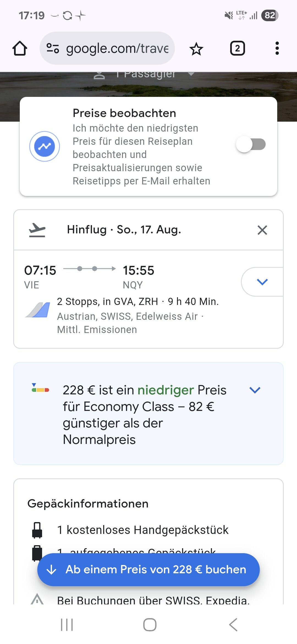297x644 pixels.
Task: Tap the price tracking graph icon
Action: coord(45,146)
